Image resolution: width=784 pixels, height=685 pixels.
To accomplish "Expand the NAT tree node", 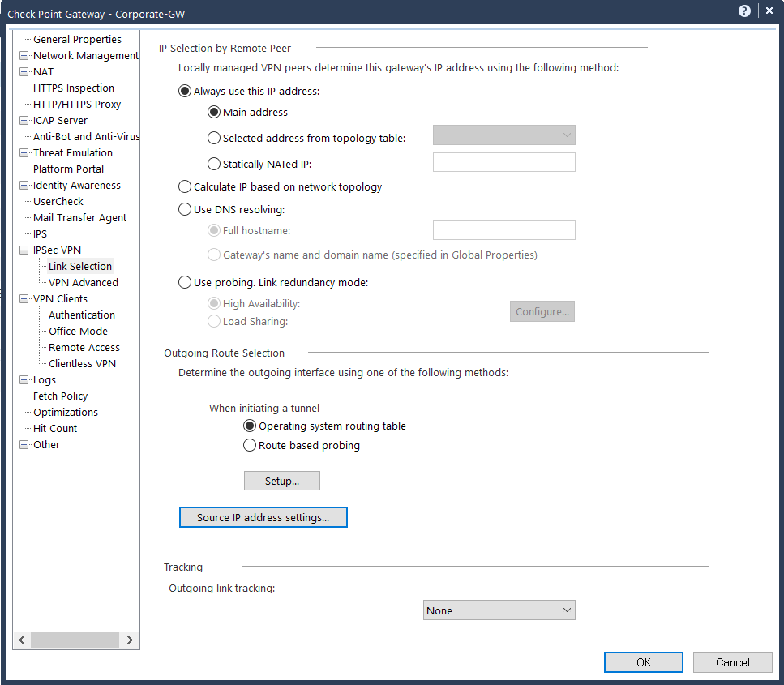I will coord(24,71).
